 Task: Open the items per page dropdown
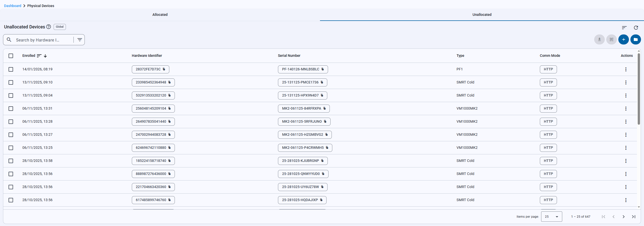(551, 217)
